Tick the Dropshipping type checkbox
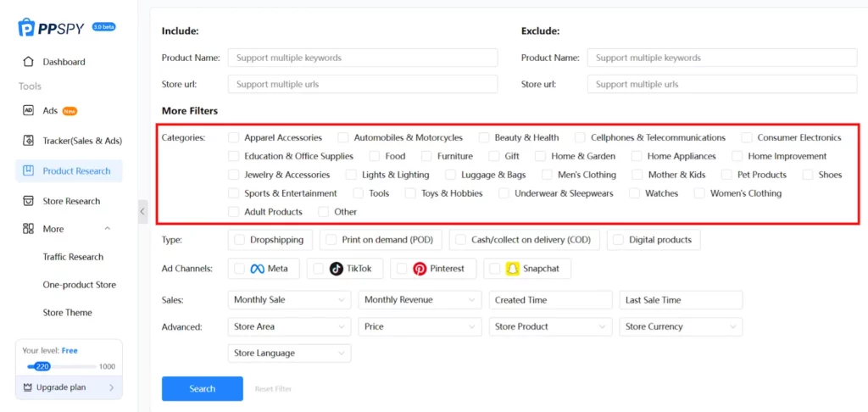The height and width of the screenshot is (412, 868). tap(239, 240)
